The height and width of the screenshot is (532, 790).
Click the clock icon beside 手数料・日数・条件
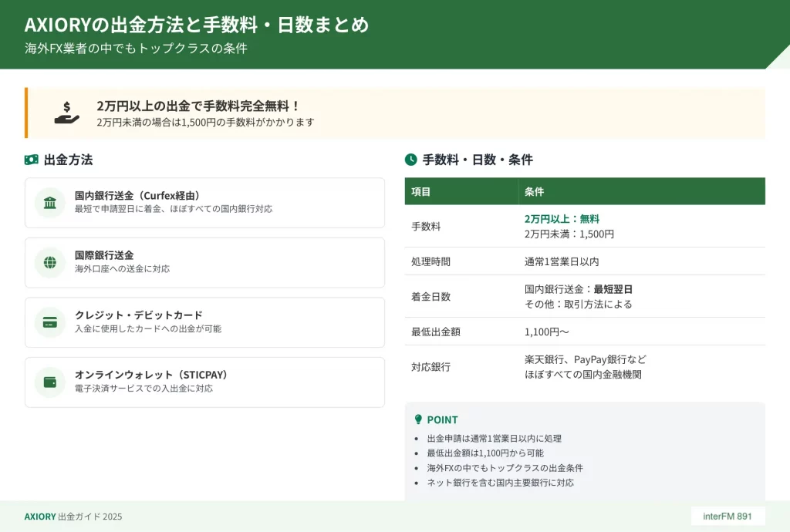[411, 160]
